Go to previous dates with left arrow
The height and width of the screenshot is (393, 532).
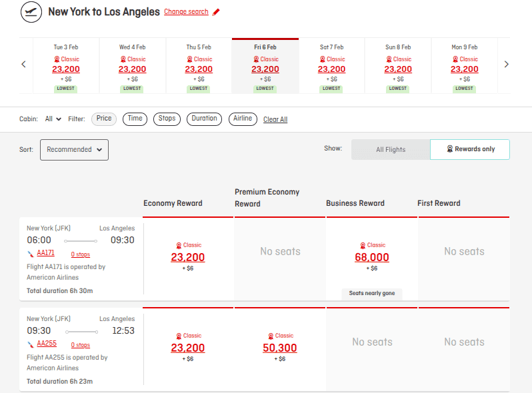click(23, 64)
